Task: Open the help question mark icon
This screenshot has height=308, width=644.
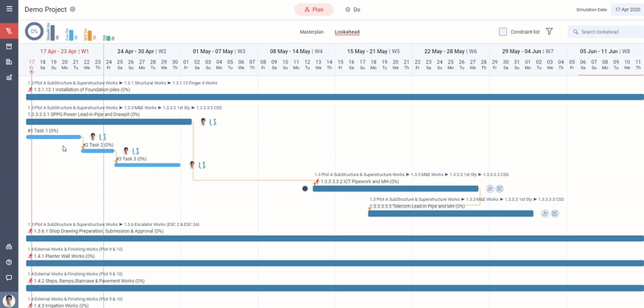Action: 9,262
